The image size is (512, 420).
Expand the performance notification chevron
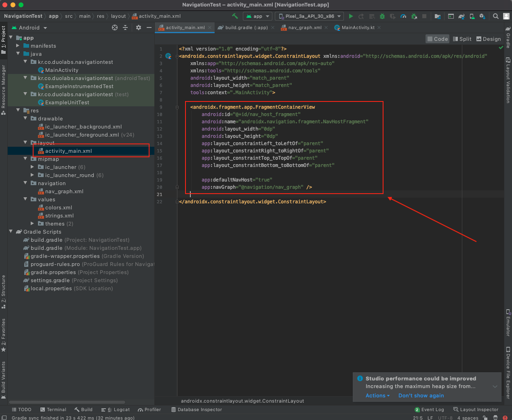[x=495, y=386]
